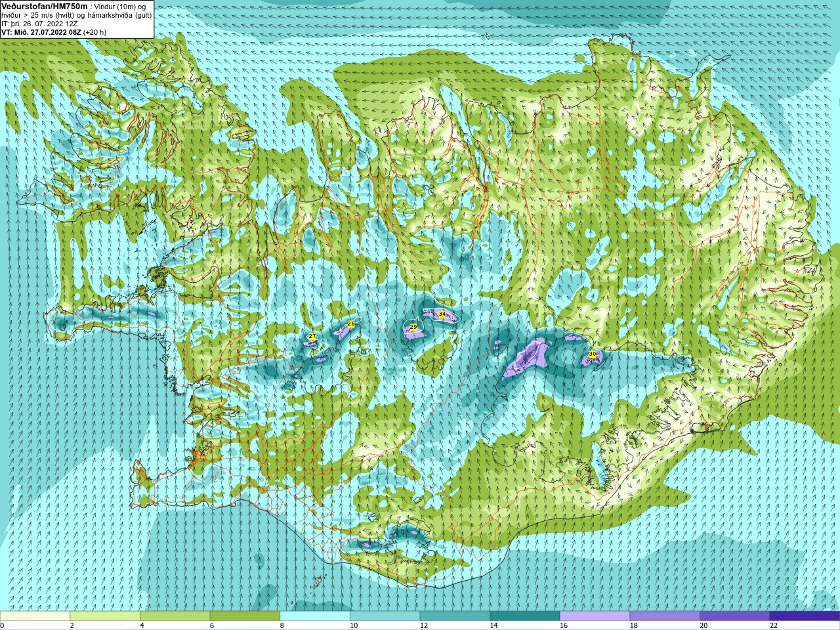The width and height of the screenshot is (840, 630).
Task: Click the yellow gust label 29
Action: [x=413, y=327]
